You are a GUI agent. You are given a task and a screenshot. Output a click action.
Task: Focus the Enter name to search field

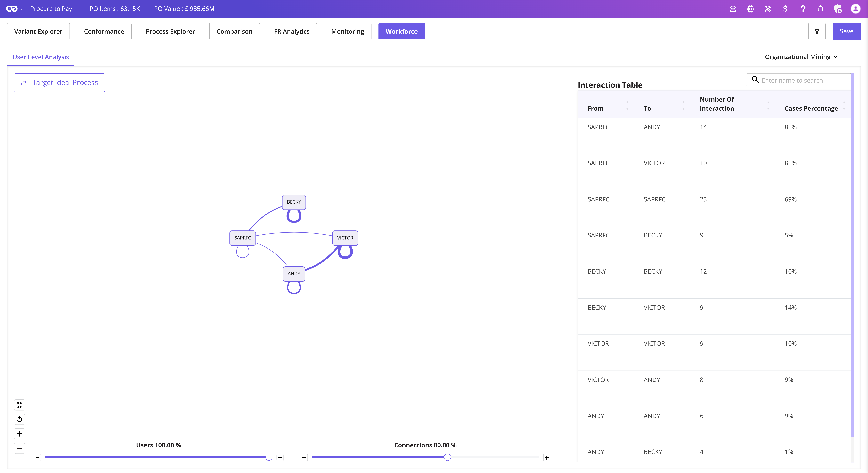(799, 80)
